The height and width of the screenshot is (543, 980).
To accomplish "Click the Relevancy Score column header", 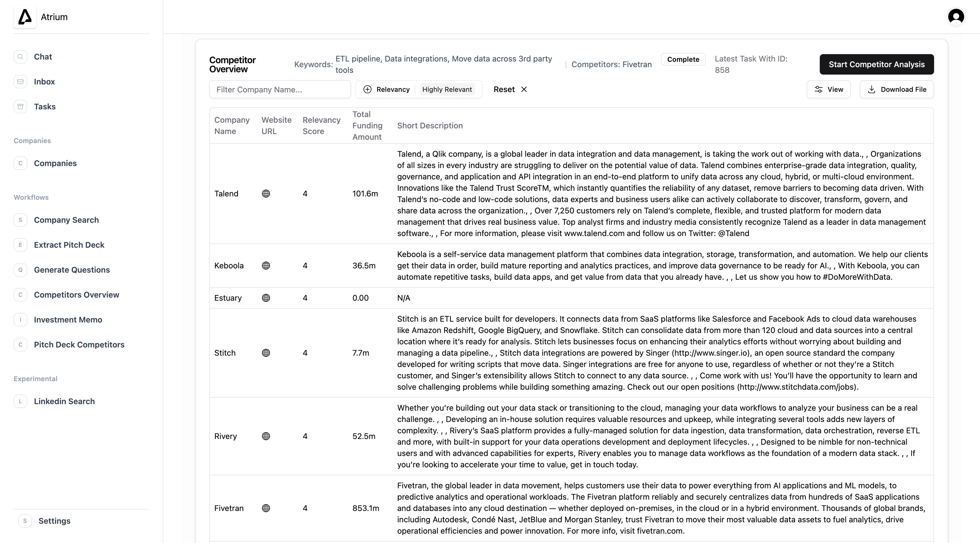I will 322,126.
